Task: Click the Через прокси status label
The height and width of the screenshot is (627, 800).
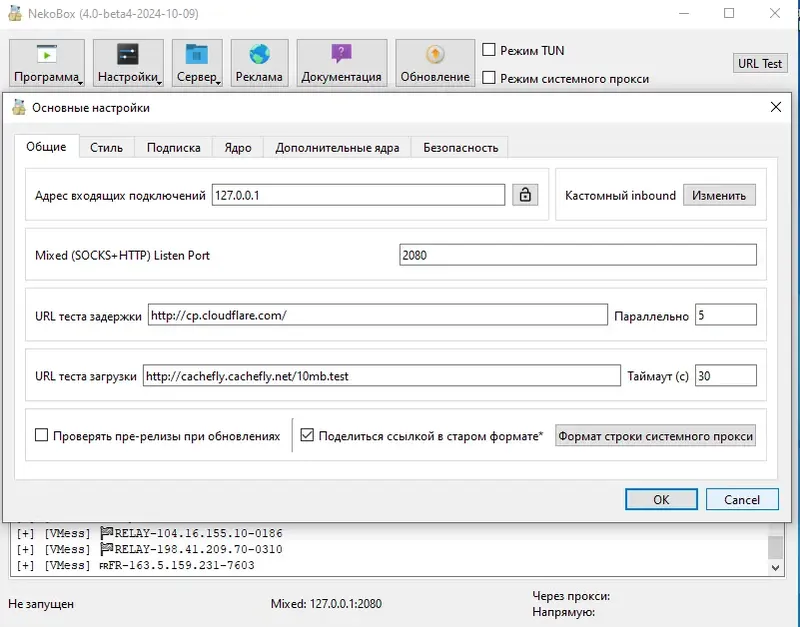Action: tap(571, 595)
